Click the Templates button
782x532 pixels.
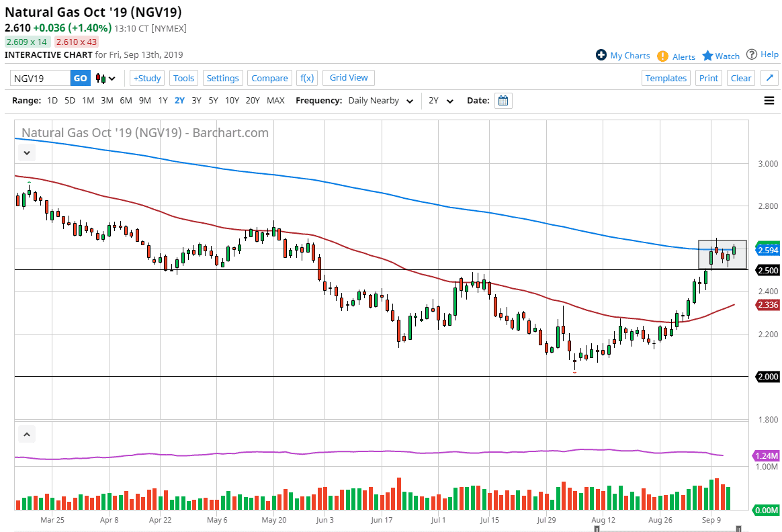pyautogui.click(x=665, y=78)
